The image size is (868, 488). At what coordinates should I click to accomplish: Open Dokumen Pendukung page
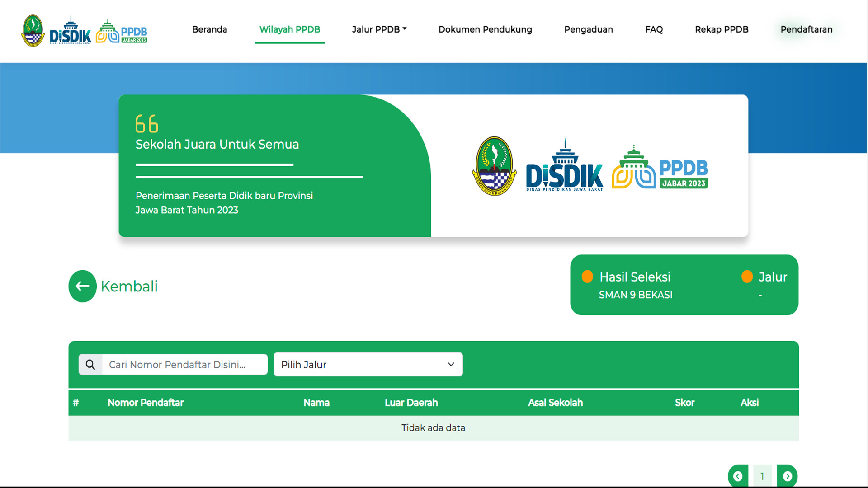485,29
